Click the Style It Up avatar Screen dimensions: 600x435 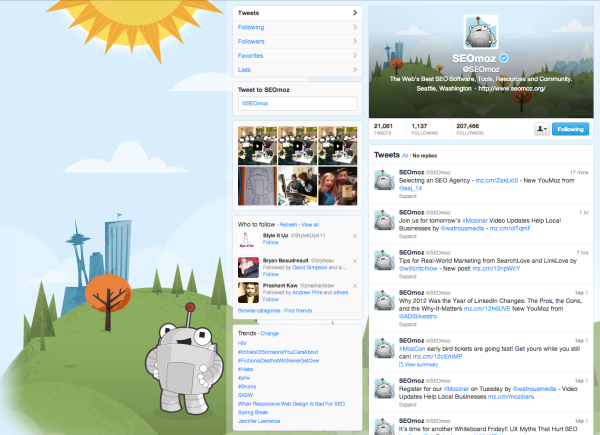tap(247, 241)
